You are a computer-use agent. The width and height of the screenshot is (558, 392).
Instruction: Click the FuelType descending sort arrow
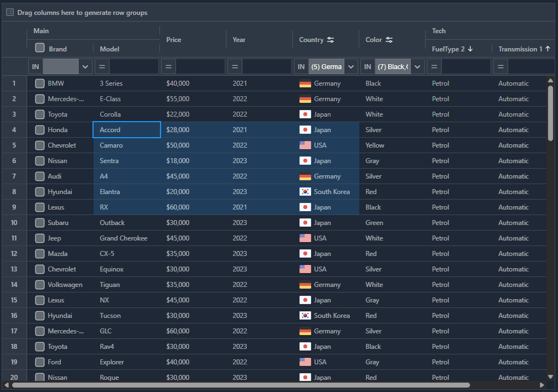click(x=470, y=49)
